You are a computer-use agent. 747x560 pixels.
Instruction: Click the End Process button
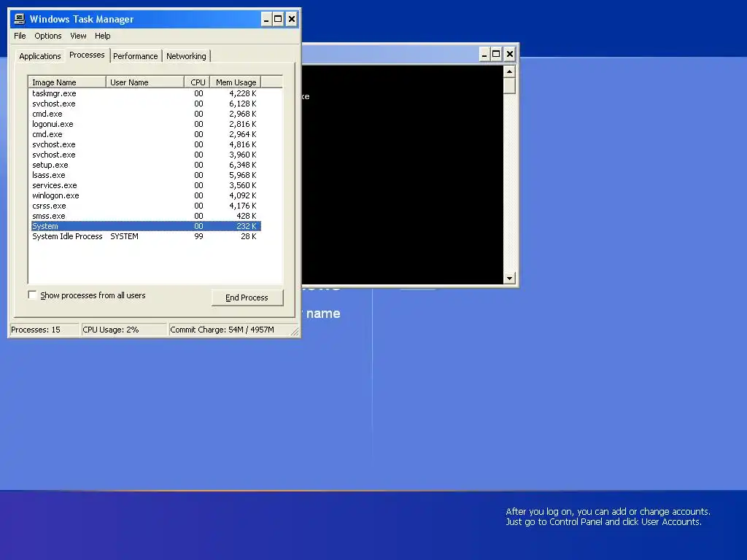pos(247,297)
